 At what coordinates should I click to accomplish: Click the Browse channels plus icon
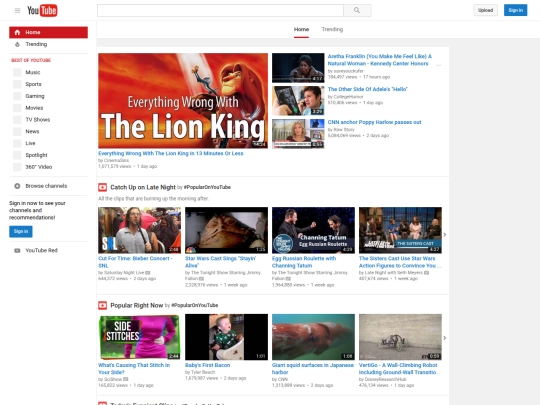point(17,186)
